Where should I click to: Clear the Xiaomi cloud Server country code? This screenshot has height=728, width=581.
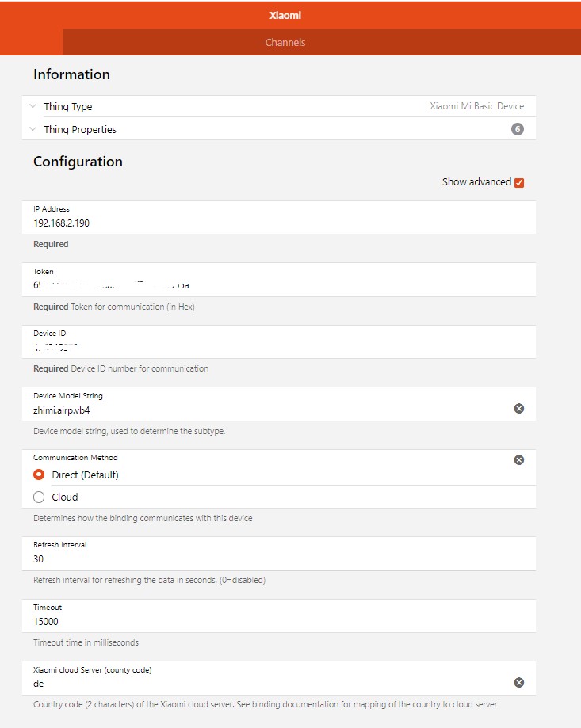pos(518,682)
